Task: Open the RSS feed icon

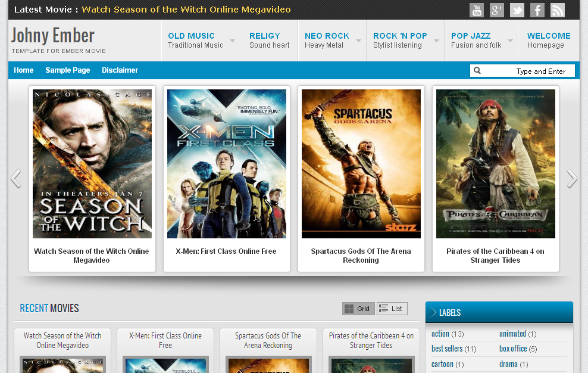Action: 558,10
